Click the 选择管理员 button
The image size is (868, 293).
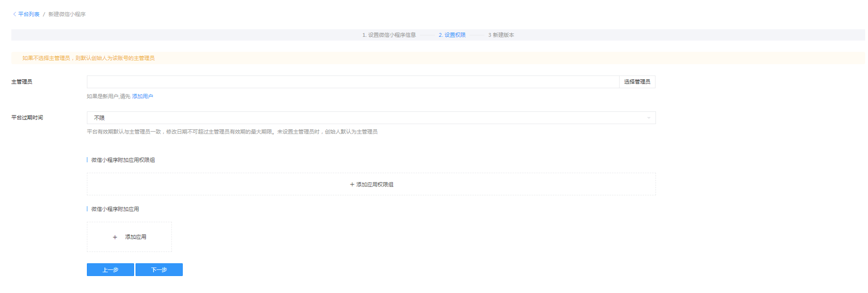637,82
